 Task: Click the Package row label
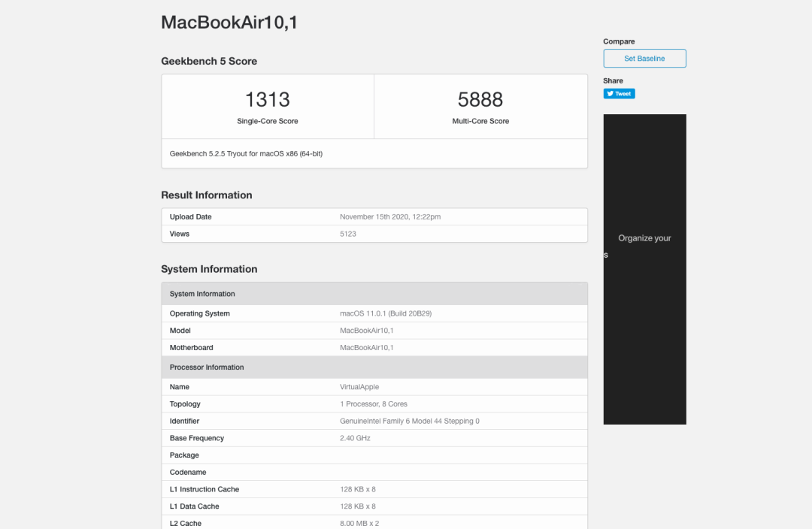[184, 455]
